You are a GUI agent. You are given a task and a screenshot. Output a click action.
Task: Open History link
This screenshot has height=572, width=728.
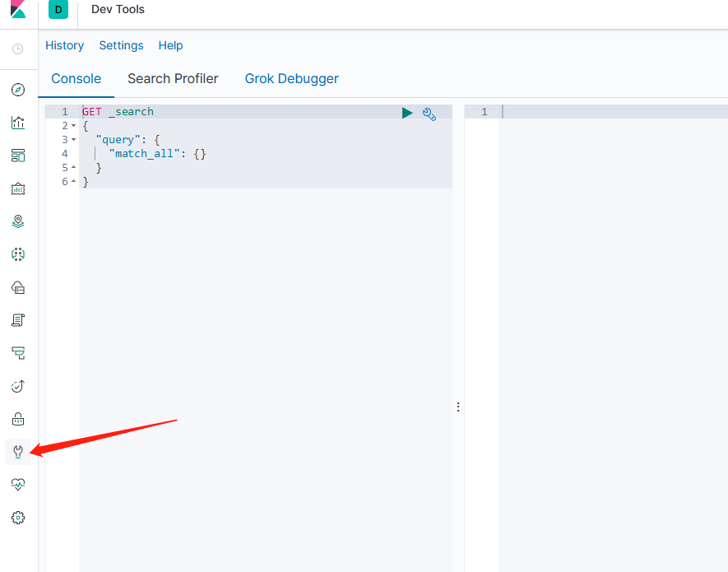(64, 45)
